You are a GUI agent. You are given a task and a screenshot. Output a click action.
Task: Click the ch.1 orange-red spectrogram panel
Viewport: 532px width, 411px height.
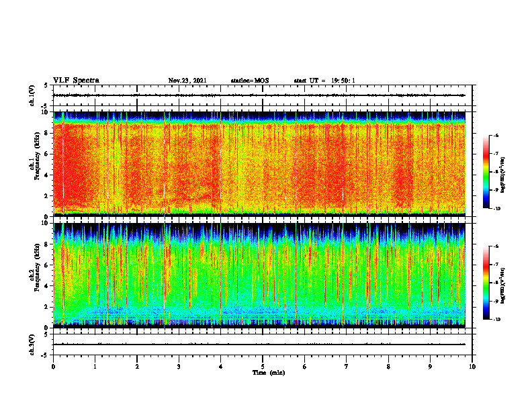(259, 164)
